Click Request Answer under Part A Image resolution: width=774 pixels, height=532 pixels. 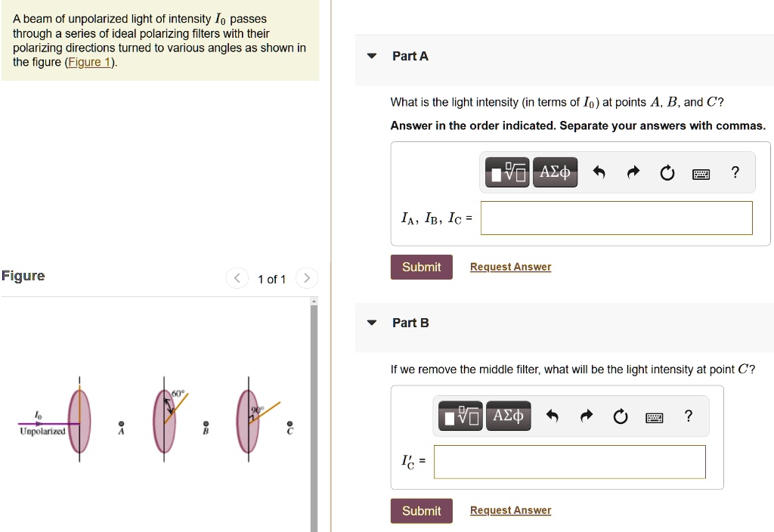pyautogui.click(x=510, y=267)
